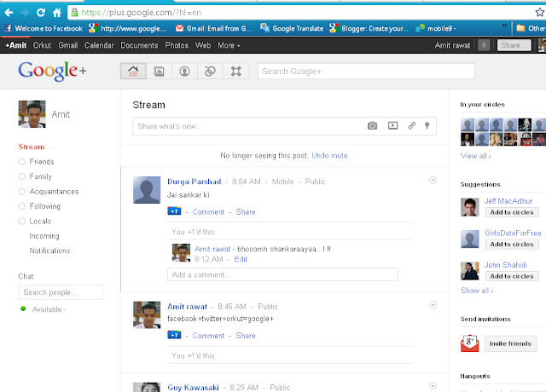Click the Google+ logo

52,72
